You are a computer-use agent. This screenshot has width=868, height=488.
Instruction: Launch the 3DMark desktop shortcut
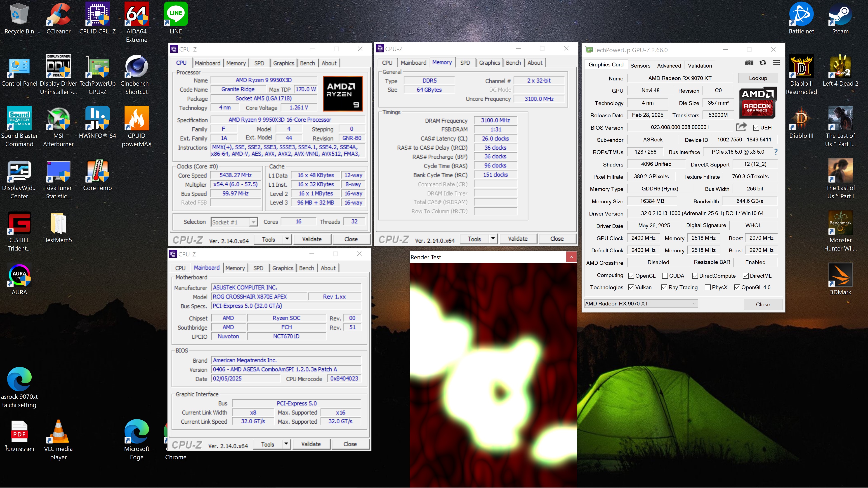(840, 279)
